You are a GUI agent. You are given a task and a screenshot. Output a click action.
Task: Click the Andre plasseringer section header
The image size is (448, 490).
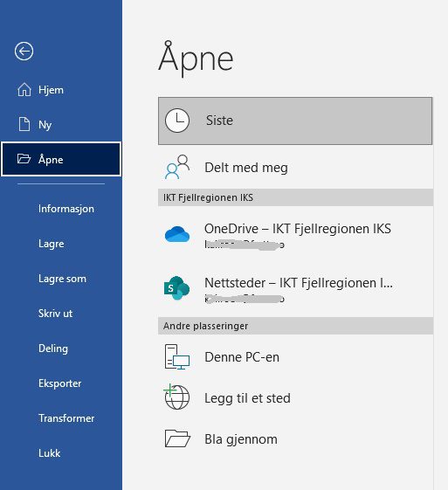295,326
